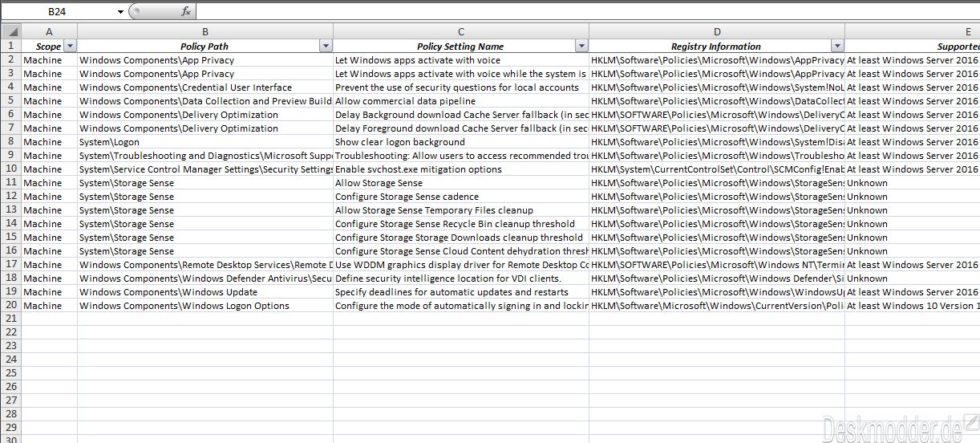Open the Name Box dropdown arrow
The height and width of the screenshot is (443, 980).
coord(120,11)
